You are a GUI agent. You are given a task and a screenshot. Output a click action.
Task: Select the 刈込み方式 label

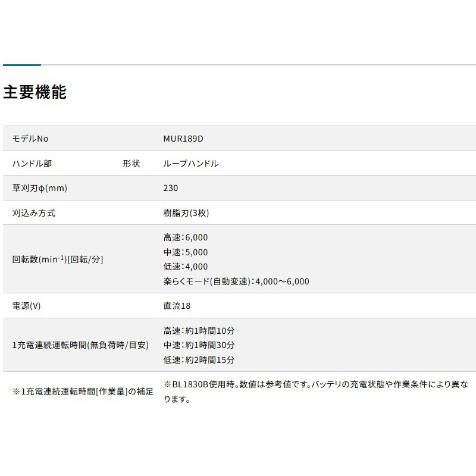coord(34,213)
